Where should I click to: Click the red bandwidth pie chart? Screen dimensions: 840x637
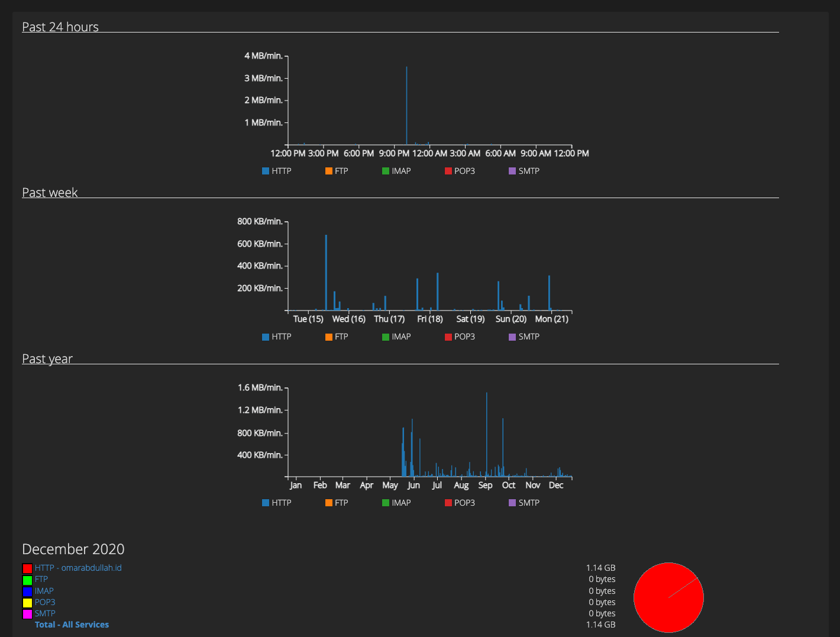tap(668, 597)
